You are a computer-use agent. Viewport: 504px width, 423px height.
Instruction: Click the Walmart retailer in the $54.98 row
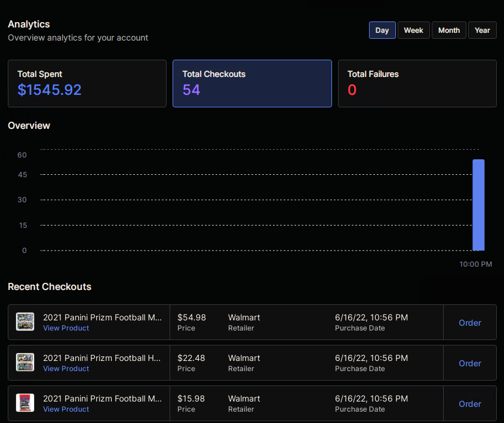coord(244,317)
